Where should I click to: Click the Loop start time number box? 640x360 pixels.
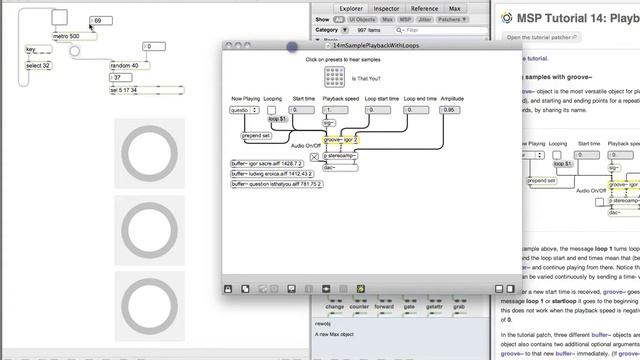378,110
